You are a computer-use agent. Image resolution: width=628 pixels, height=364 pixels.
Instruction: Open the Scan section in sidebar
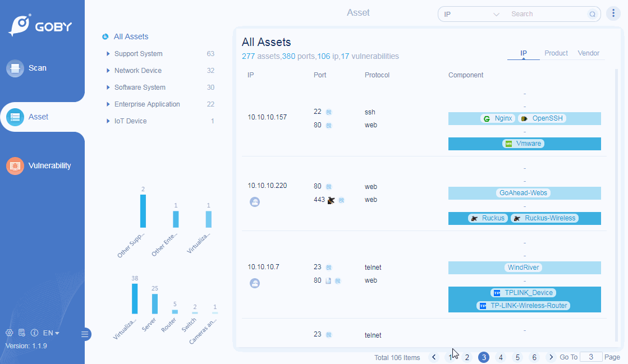(37, 68)
